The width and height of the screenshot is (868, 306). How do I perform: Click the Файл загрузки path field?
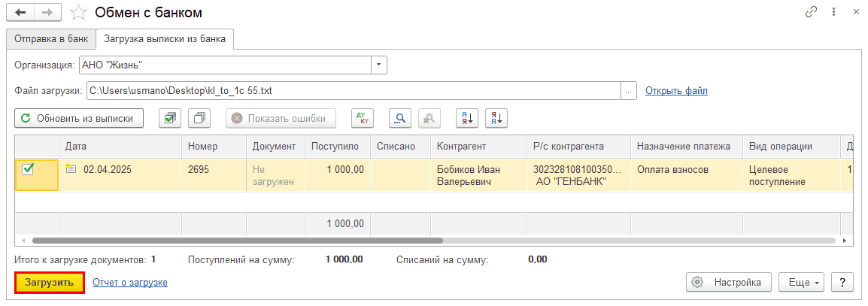coord(352,91)
